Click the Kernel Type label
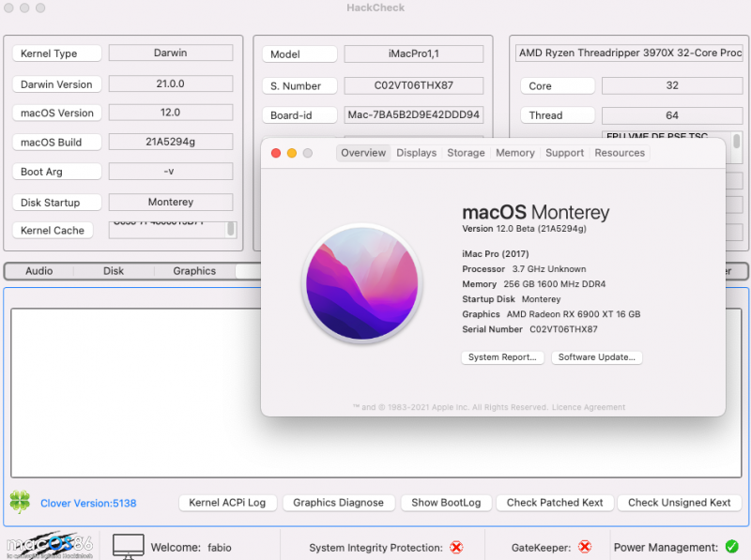The height and width of the screenshot is (560, 751). pos(57,53)
